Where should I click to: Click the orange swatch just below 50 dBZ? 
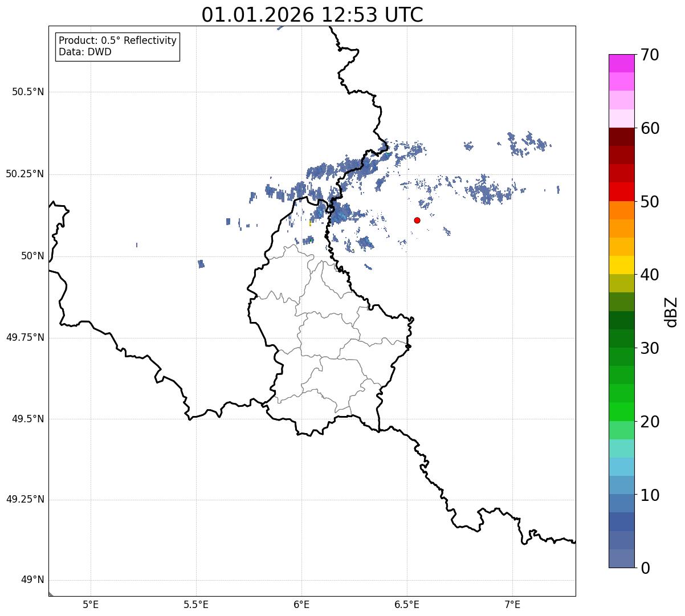pyautogui.click(x=622, y=210)
